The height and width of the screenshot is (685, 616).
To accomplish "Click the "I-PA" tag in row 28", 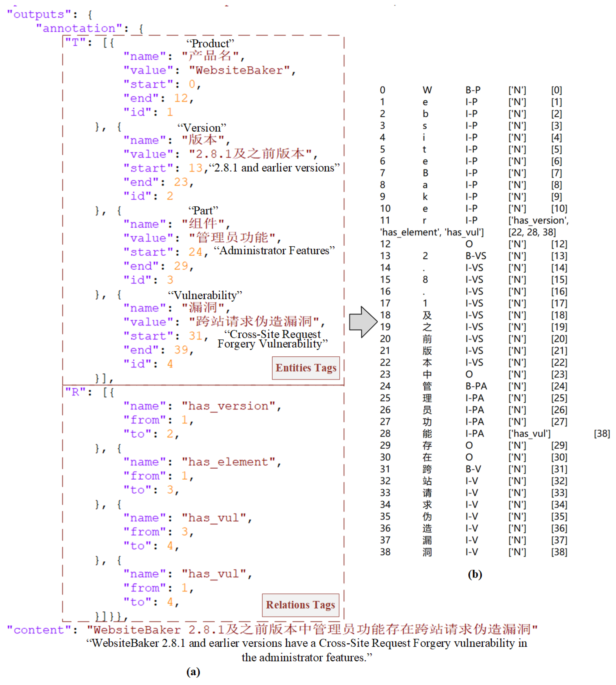I will pyautogui.click(x=475, y=433).
